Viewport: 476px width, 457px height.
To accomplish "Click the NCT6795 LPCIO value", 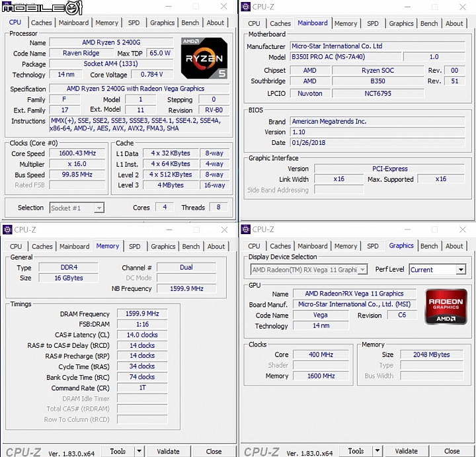I will tap(377, 93).
